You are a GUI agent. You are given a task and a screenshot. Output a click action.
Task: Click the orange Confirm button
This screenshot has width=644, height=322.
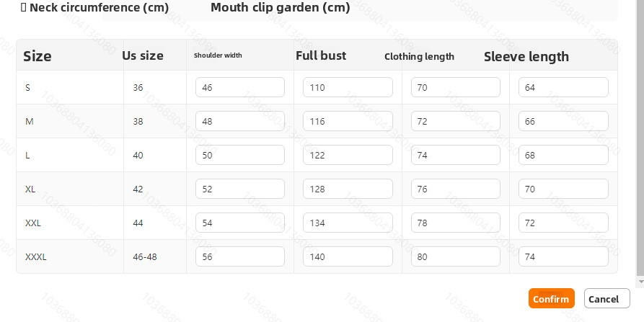pyautogui.click(x=551, y=298)
